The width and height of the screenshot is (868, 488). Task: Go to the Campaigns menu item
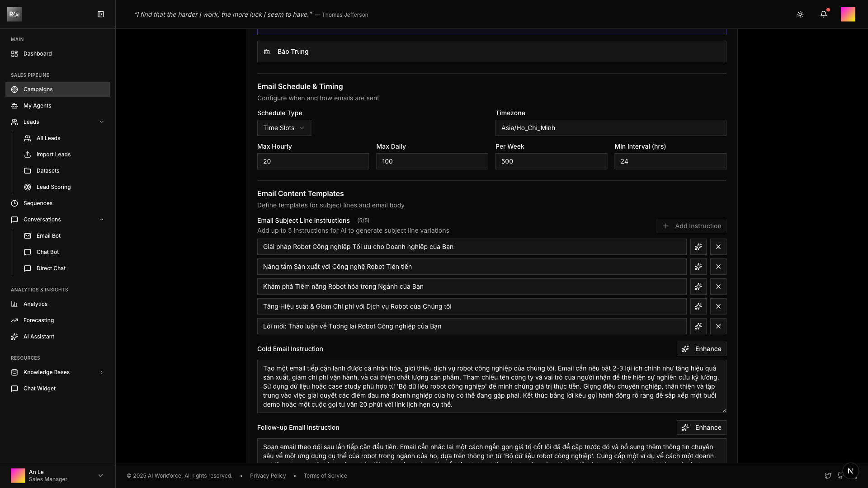pyautogui.click(x=38, y=89)
